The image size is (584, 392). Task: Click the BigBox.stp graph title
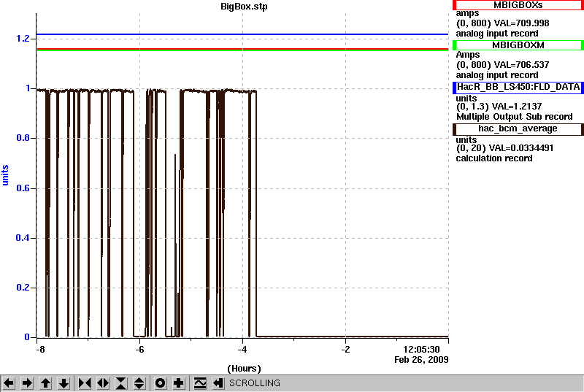coord(244,7)
